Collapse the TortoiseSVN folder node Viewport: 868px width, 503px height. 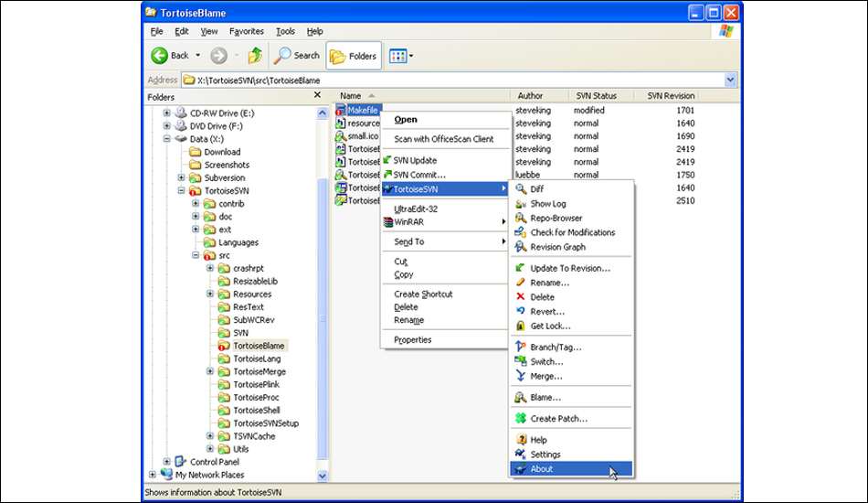click(x=181, y=190)
